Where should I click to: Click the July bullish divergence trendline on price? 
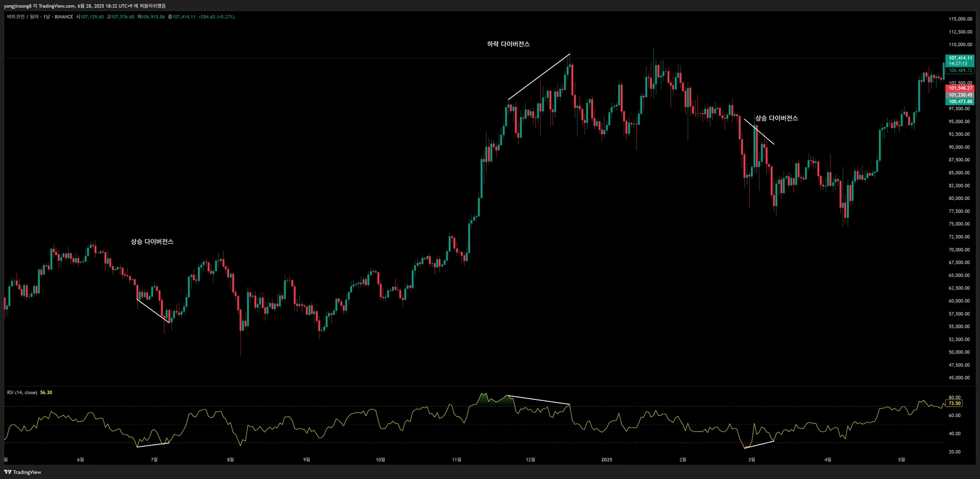pyautogui.click(x=153, y=311)
